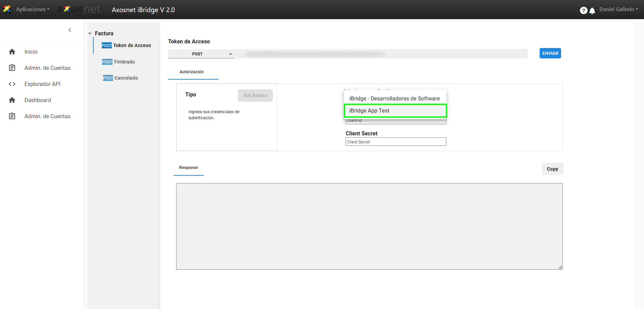
Task: Click the Inicio home icon
Action: 12,52
